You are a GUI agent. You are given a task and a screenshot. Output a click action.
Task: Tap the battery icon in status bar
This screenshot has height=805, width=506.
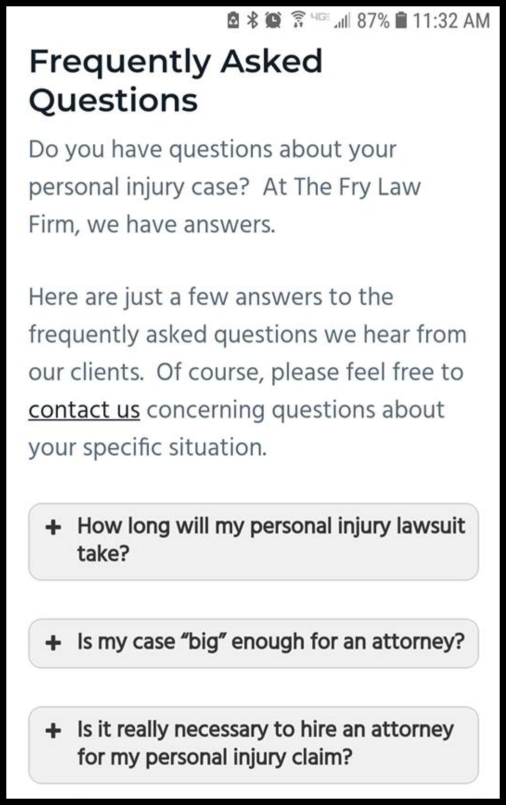[x=402, y=21]
